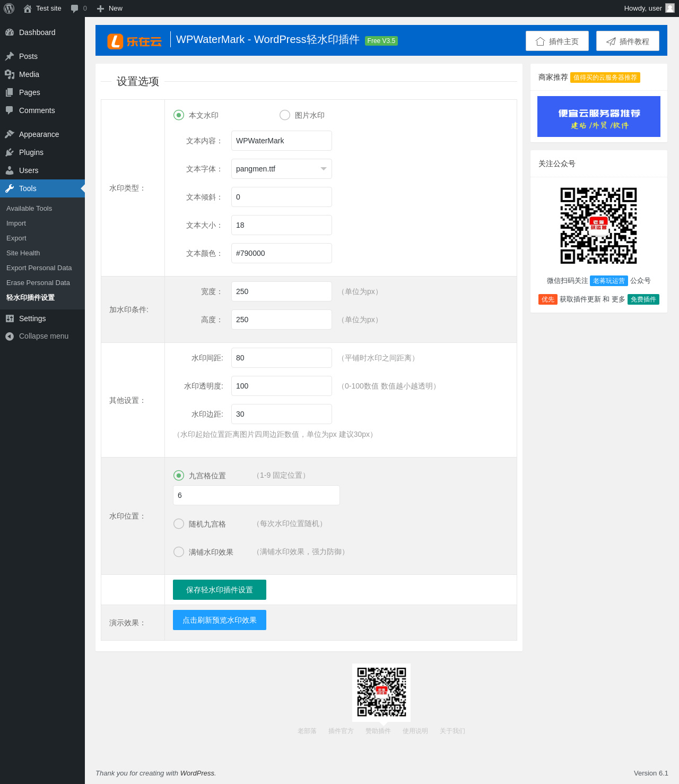679x784 pixels.
Task: Enable the 满铺水印效果 radio option
Action: (179, 552)
